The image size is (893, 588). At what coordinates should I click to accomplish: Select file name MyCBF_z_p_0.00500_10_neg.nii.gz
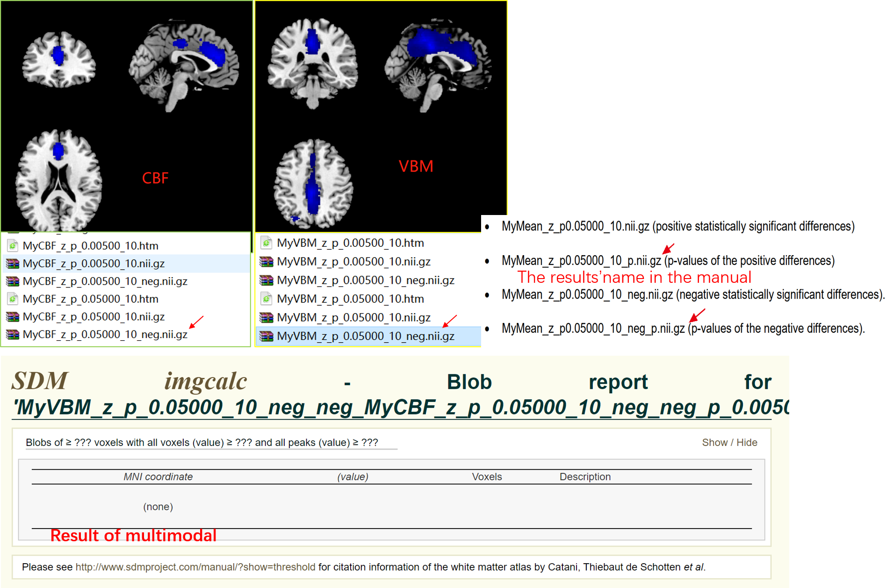tap(105, 281)
